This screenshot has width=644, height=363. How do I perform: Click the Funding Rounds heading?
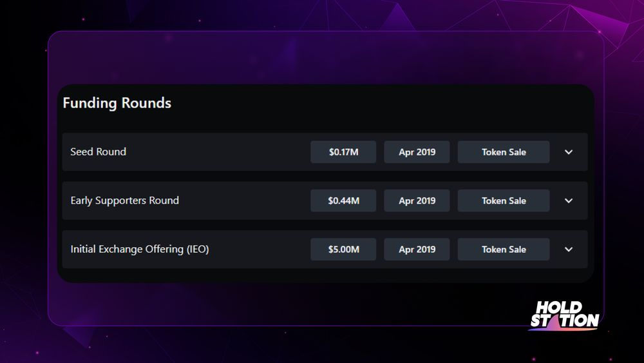coord(117,103)
